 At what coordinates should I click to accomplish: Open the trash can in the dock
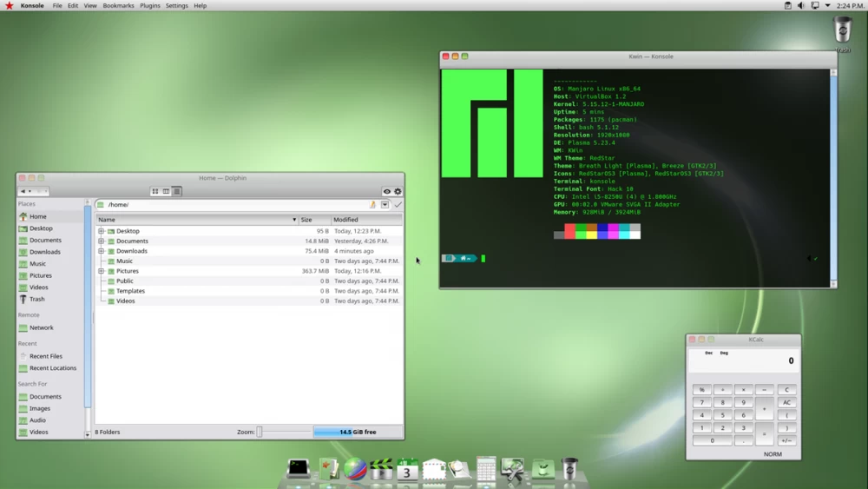click(x=569, y=468)
